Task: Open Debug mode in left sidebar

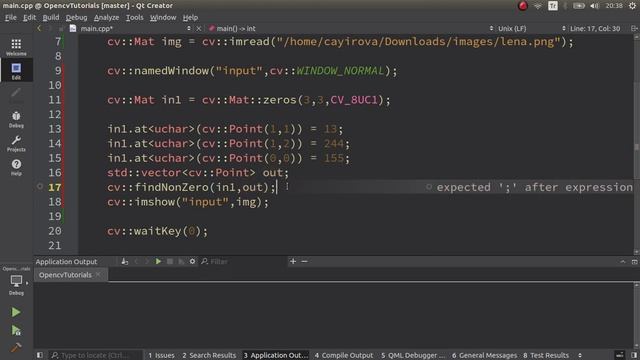Action: click(16, 119)
